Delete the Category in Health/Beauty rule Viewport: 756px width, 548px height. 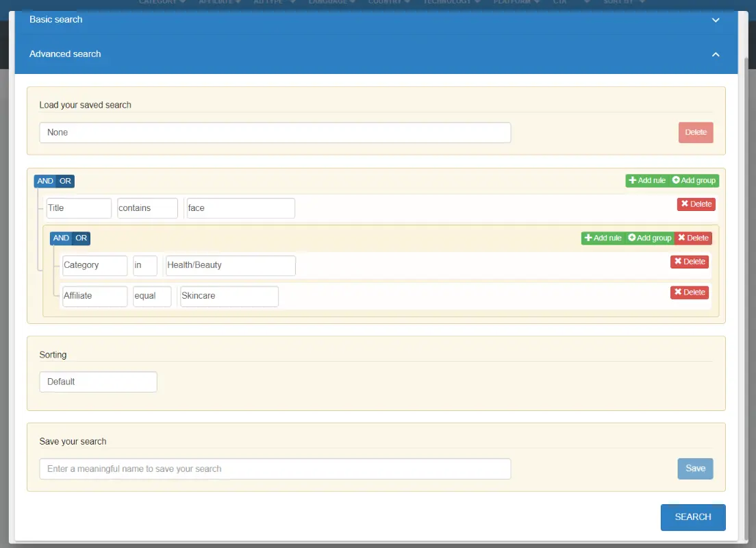[x=689, y=262]
